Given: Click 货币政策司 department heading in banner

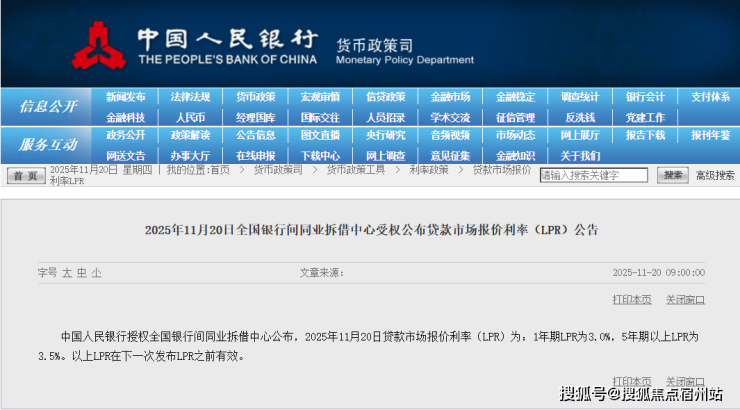Looking at the screenshot, I should click(375, 46).
